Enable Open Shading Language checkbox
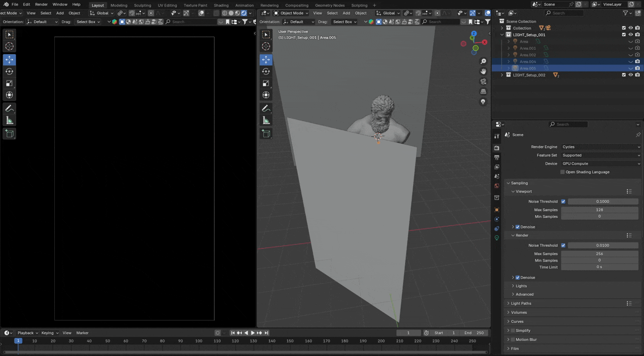Viewport: 644px width, 356px height. (562, 172)
